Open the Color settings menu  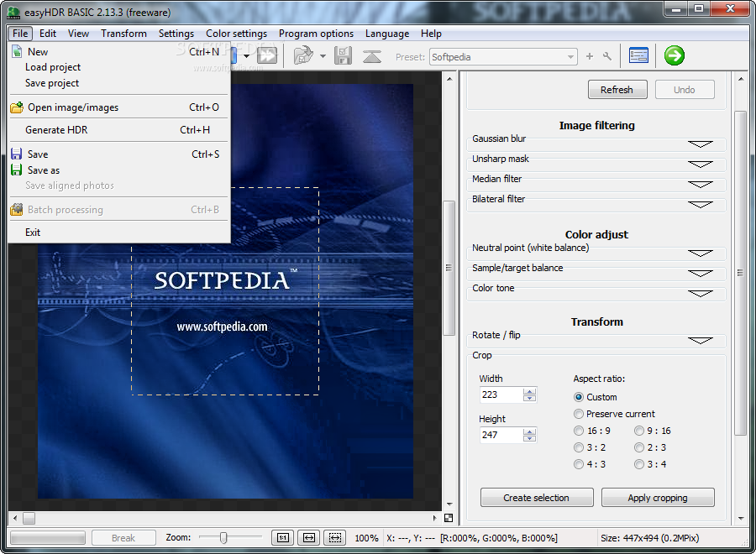236,34
